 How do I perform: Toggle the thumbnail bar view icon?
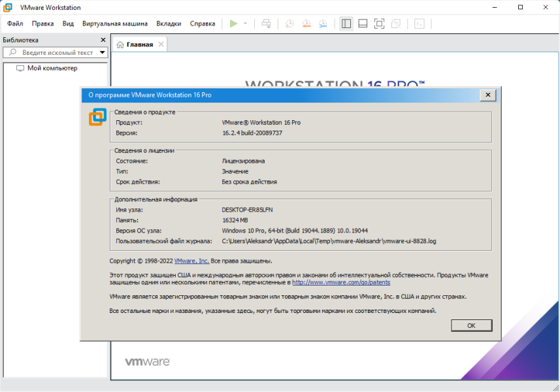(363, 24)
